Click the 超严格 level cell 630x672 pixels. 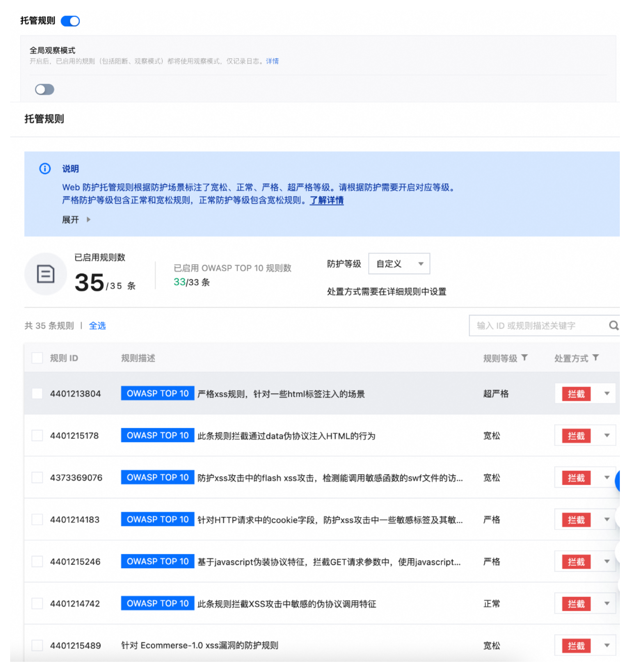click(496, 393)
